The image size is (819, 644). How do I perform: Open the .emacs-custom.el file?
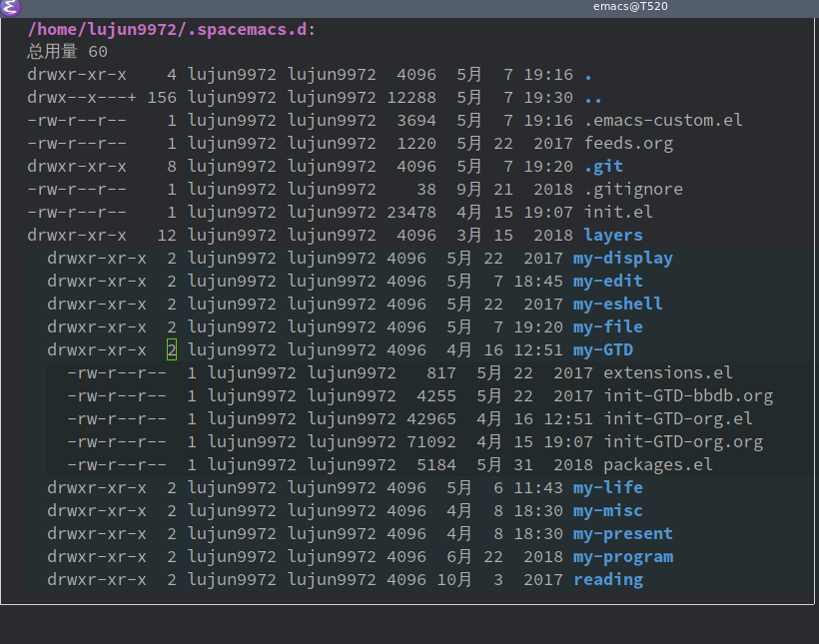[x=663, y=120]
